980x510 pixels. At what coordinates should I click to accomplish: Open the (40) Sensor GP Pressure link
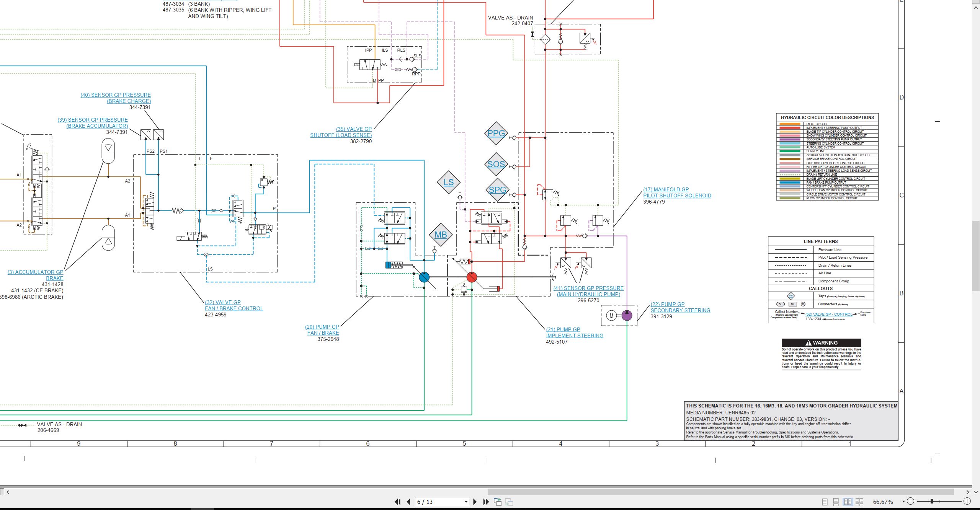pyautogui.click(x=116, y=98)
